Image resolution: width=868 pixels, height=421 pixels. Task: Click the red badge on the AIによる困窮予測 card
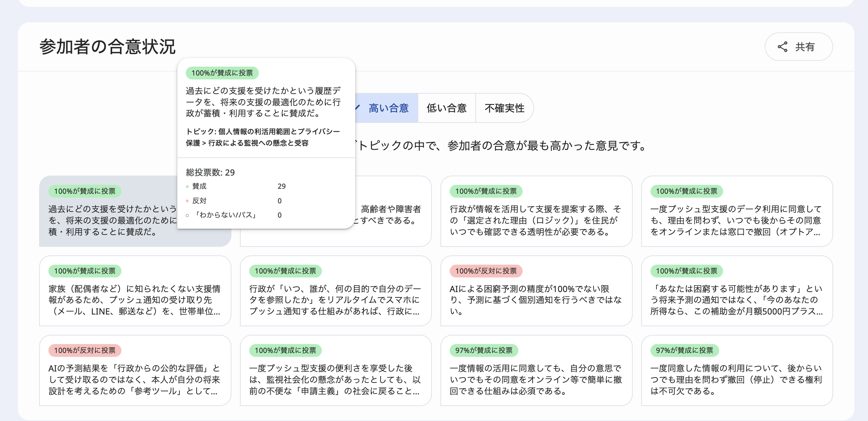[x=486, y=271]
